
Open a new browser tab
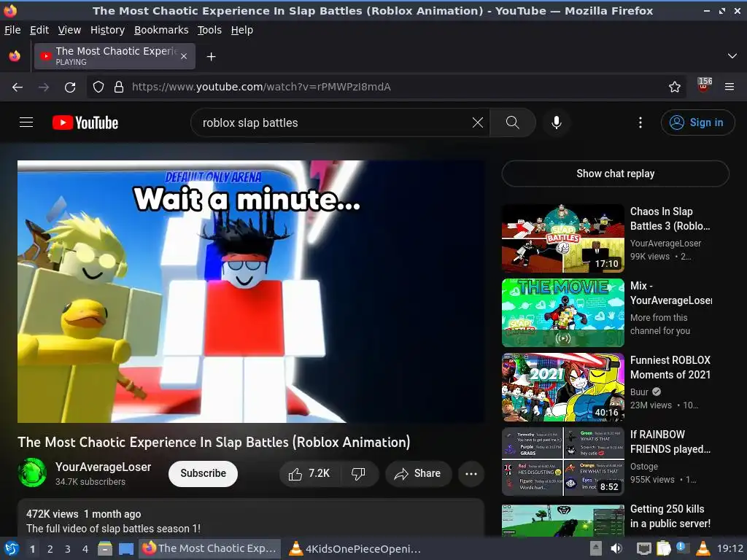tap(211, 57)
